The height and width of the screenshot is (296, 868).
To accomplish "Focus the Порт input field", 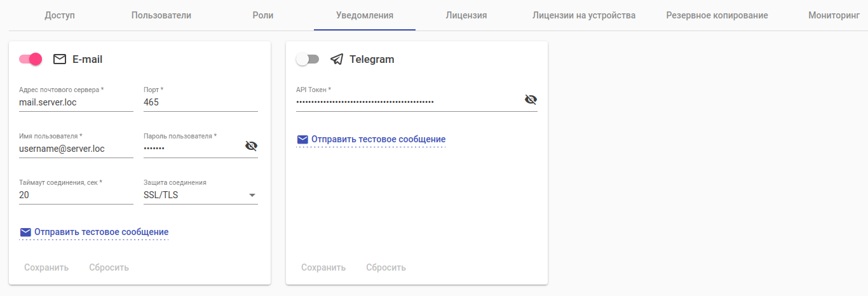I will click(x=201, y=102).
